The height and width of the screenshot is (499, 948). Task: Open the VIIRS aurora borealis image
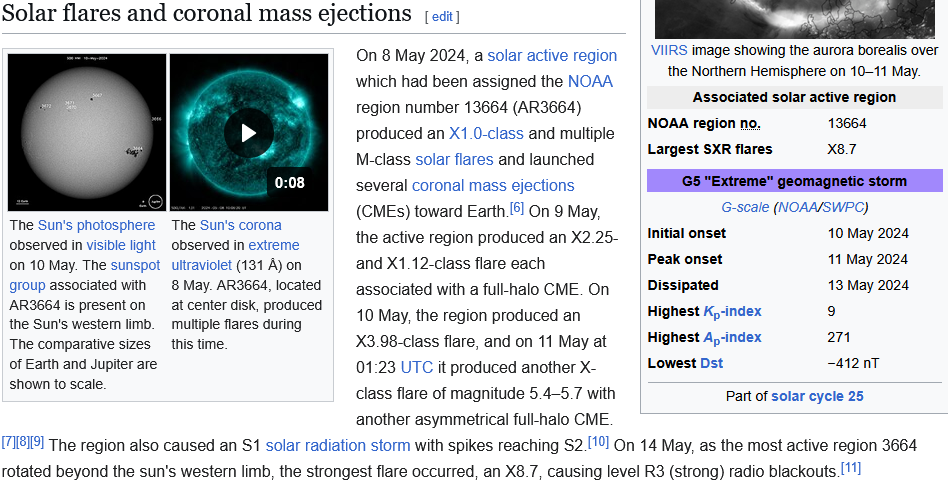tap(794, 19)
